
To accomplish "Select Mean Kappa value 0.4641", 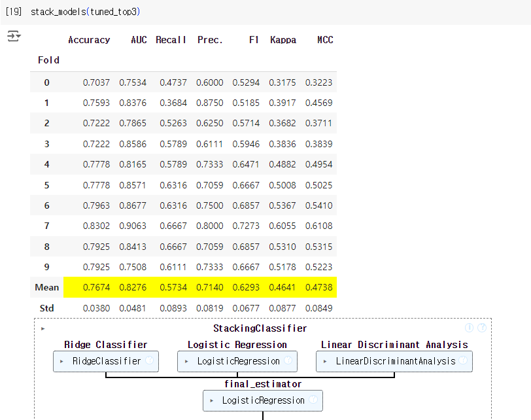I will tap(282, 288).
